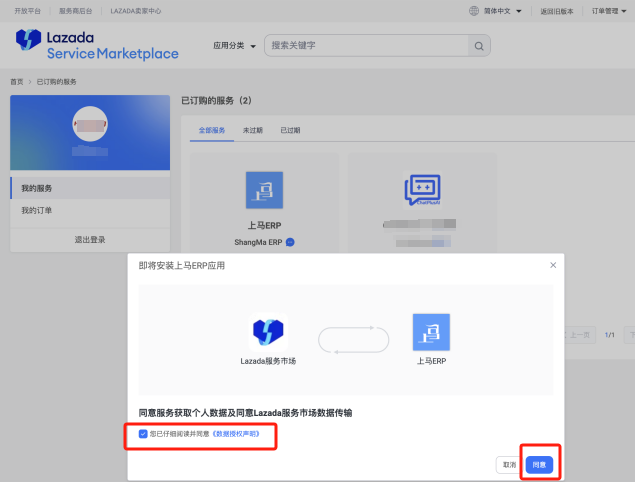This screenshot has height=482, width=635.
Task: Open 开放平台 link in top bar
Action: (28, 11)
